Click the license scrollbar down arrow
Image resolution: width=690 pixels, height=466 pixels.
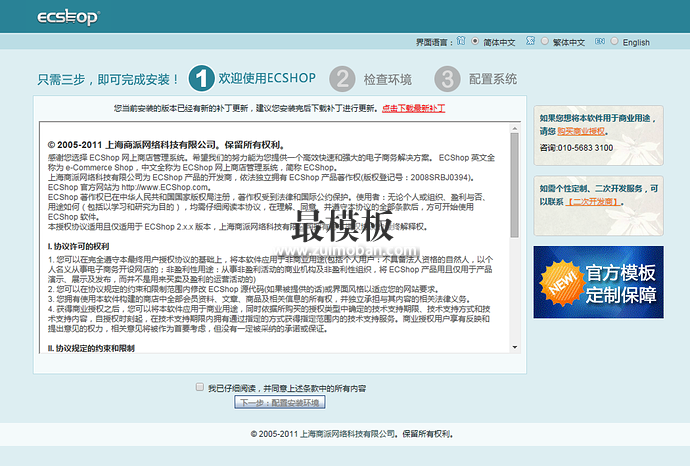click(x=514, y=347)
